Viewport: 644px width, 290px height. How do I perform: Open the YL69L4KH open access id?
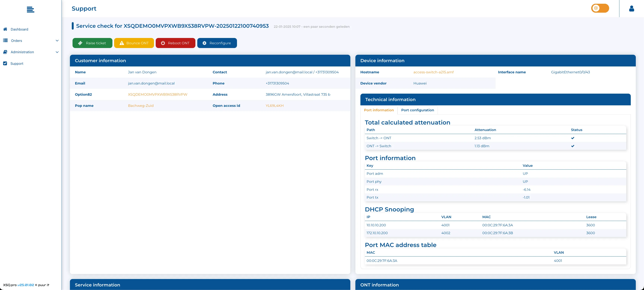[274, 106]
